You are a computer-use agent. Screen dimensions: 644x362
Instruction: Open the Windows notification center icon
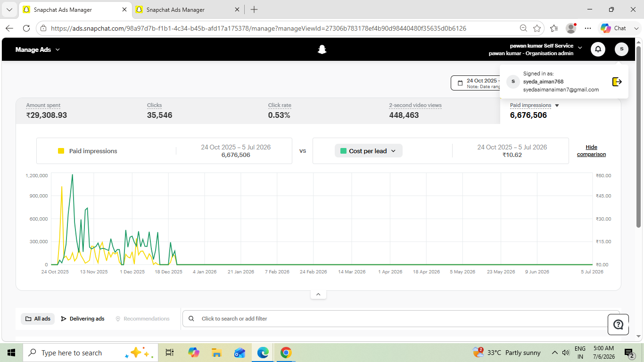click(629, 353)
